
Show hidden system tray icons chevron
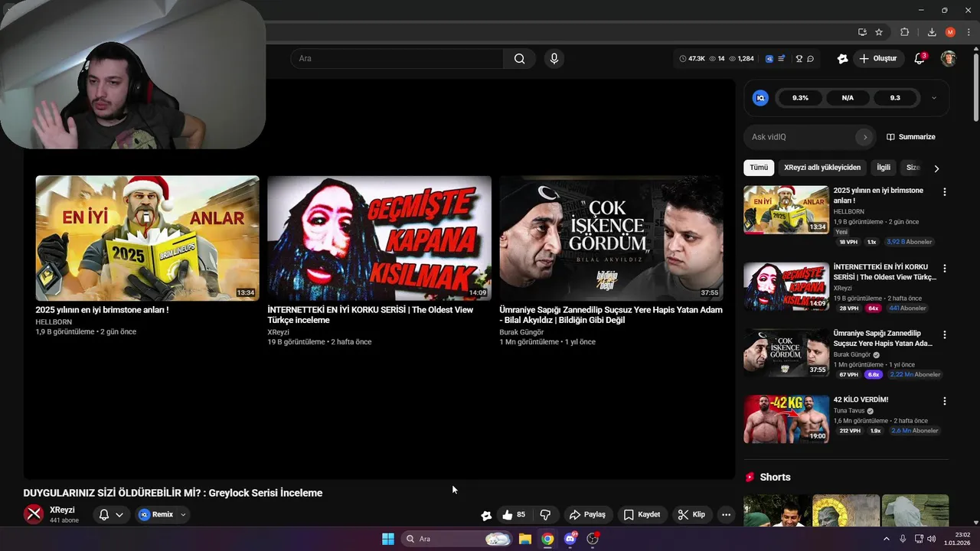click(x=887, y=539)
